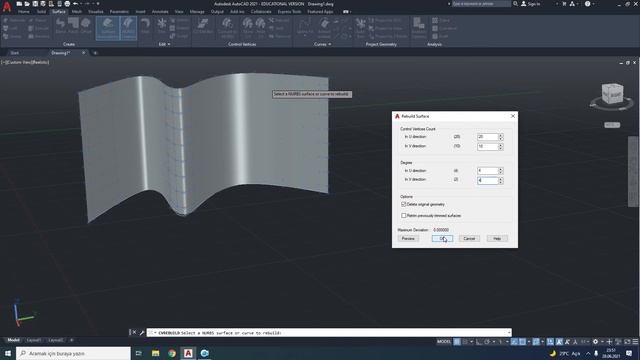Open the ribbon minimize options dropdown
This screenshot has width=640, height=360.
(350, 12)
